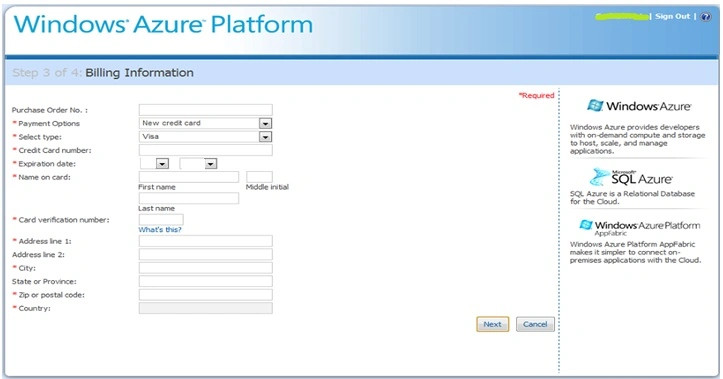Focus the First name field
The image size is (723, 379).
click(189, 177)
